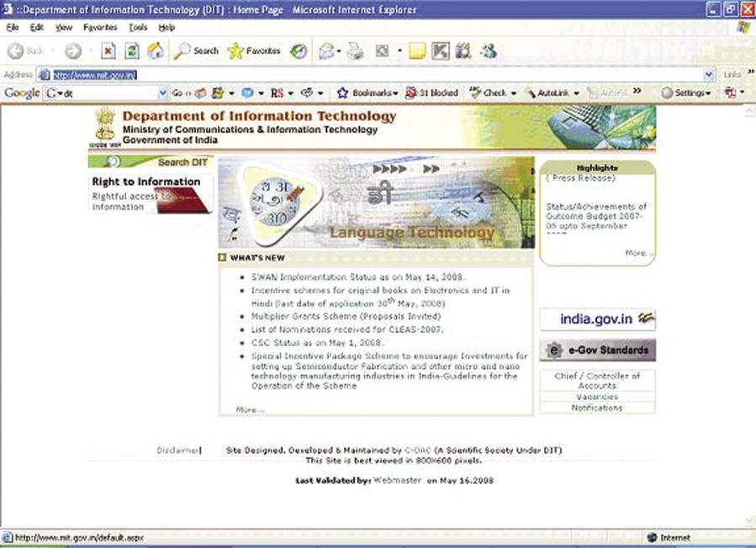Click the Forward navigation arrow
The height and width of the screenshot is (548, 756).
click(73, 51)
